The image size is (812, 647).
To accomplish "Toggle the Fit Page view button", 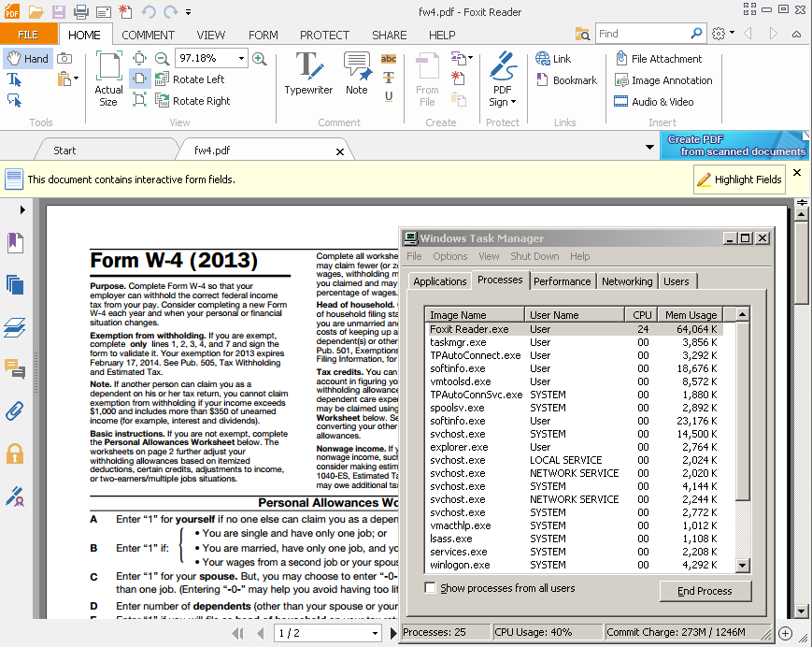I will click(x=140, y=58).
